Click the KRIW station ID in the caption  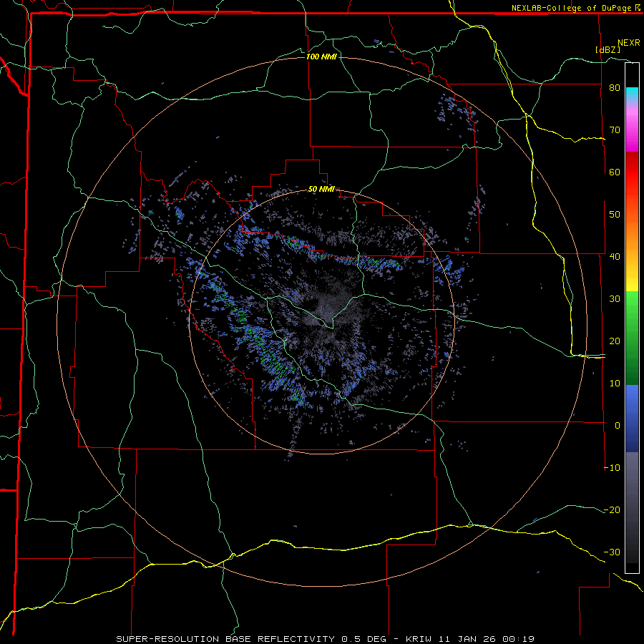(420, 639)
